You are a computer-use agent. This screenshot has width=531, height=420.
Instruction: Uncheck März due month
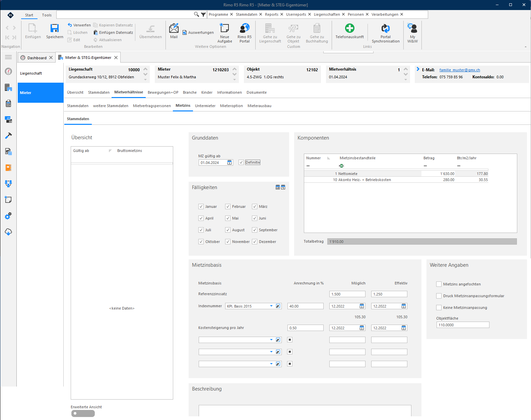pyautogui.click(x=255, y=206)
